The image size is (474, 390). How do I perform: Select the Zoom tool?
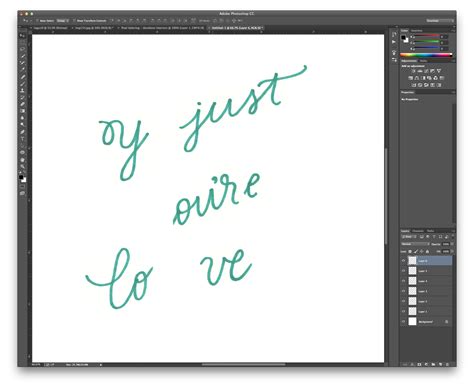(22, 166)
